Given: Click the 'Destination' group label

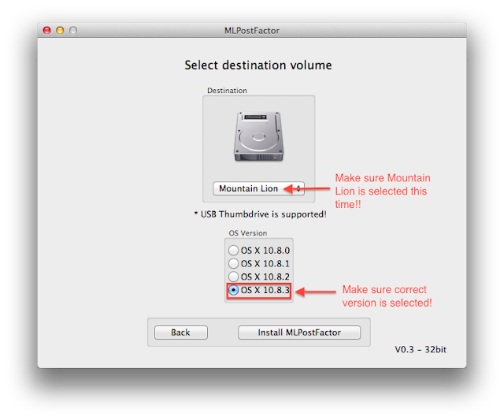Looking at the screenshot, I should (227, 91).
